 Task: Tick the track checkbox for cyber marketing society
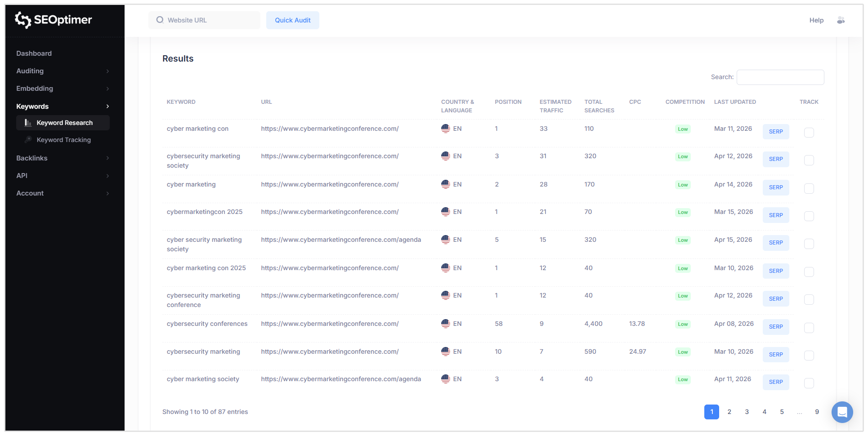(809, 383)
